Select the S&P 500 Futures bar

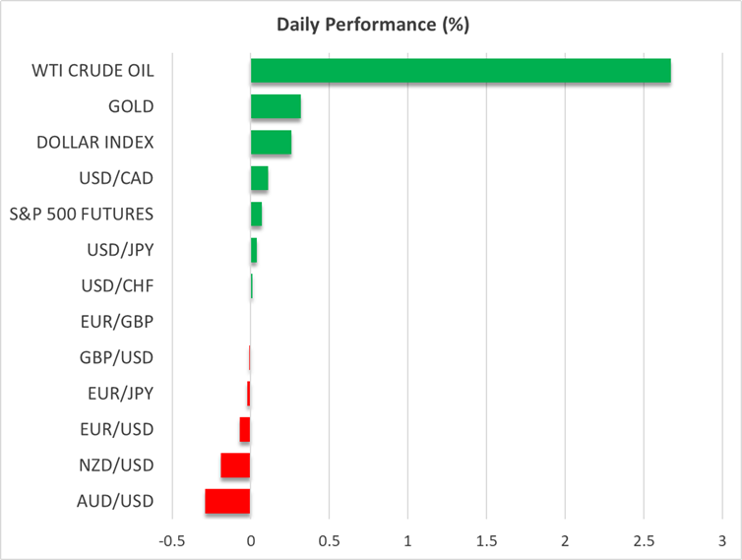256,214
